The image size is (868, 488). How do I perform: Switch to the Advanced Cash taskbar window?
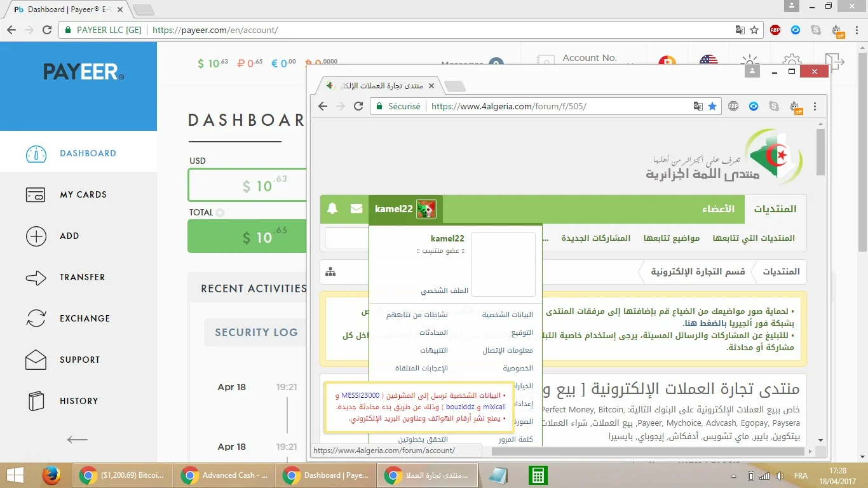pos(226,475)
